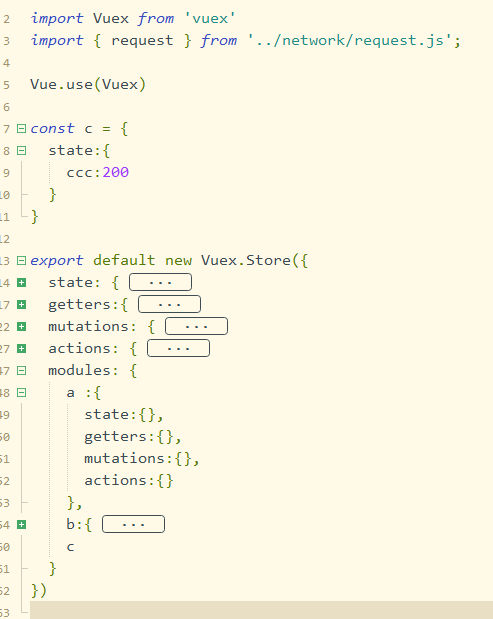
Task: Click the '../network/request.js' string
Action: (349, 41)
